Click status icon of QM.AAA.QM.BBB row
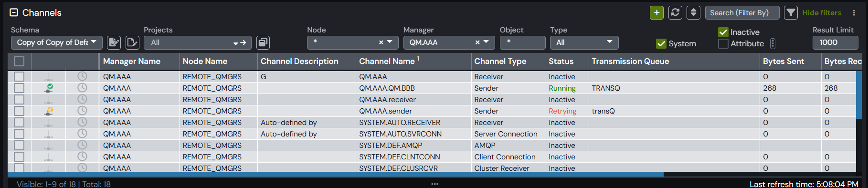 (49, 88)
